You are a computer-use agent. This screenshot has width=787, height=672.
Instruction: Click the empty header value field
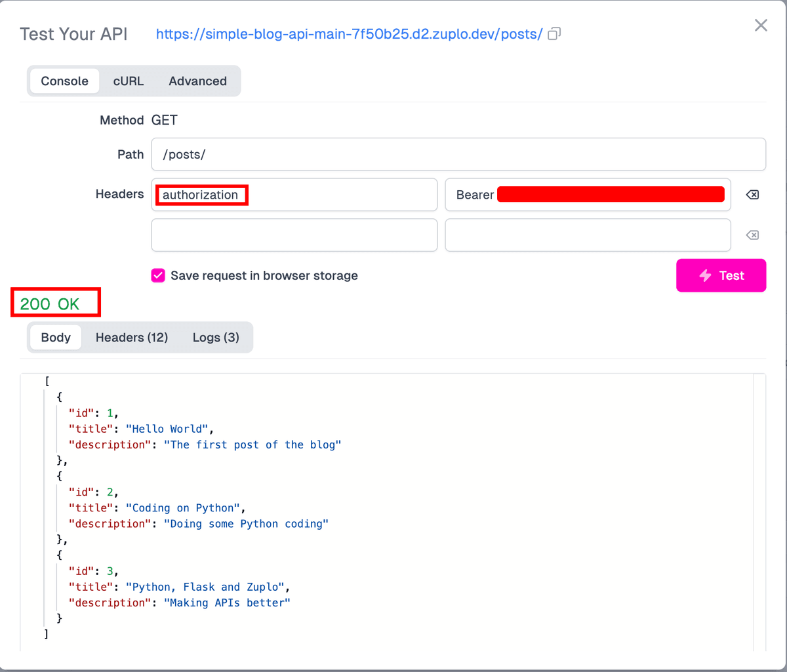(587, 235)
